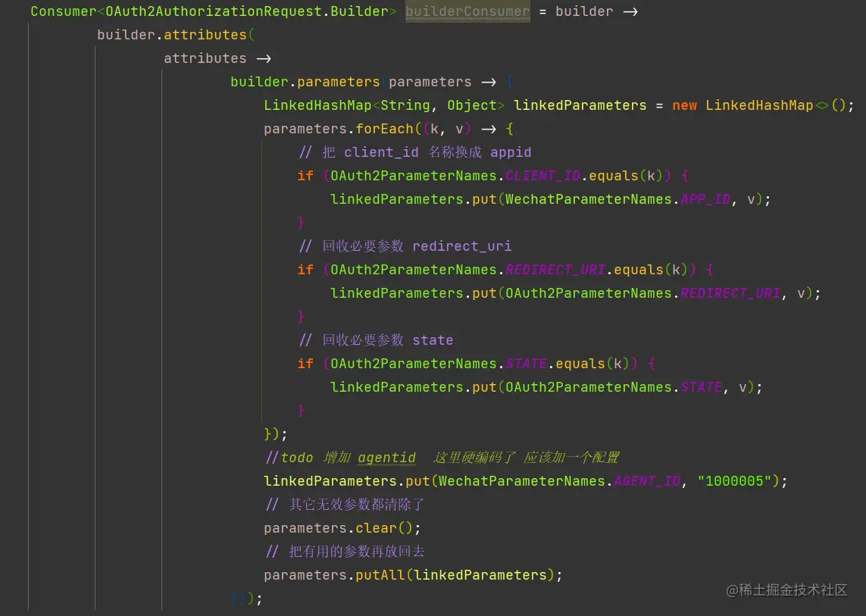Click the comment above parameters.putAll
The height and width of the screenshot is (616, 866).
pos(344,552)
